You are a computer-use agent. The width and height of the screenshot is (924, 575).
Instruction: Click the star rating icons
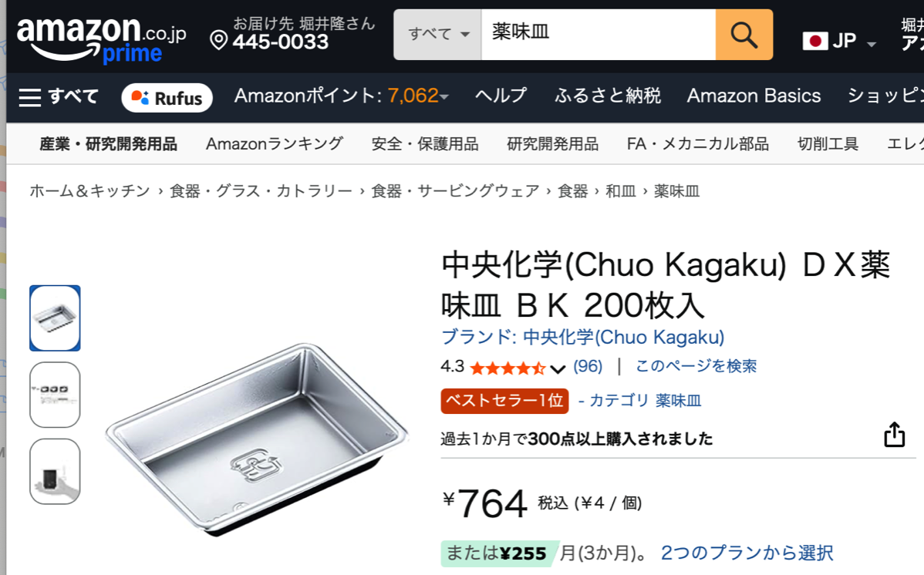pos(508,368)
